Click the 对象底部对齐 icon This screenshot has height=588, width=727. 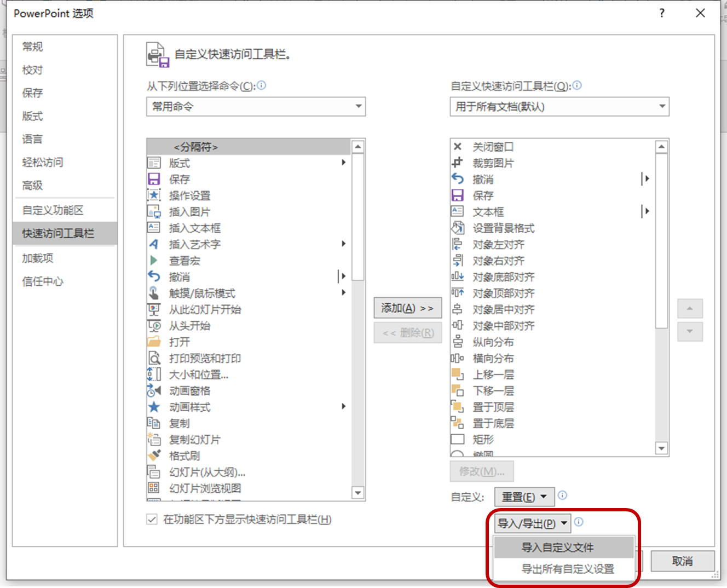[458, 277]
